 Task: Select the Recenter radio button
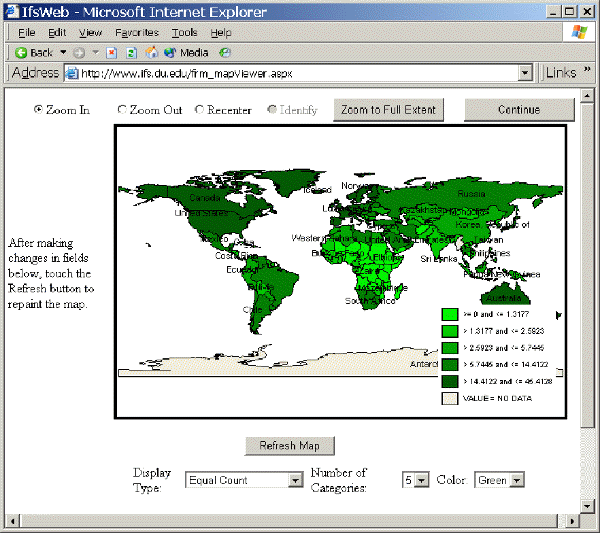coord(199,109)
